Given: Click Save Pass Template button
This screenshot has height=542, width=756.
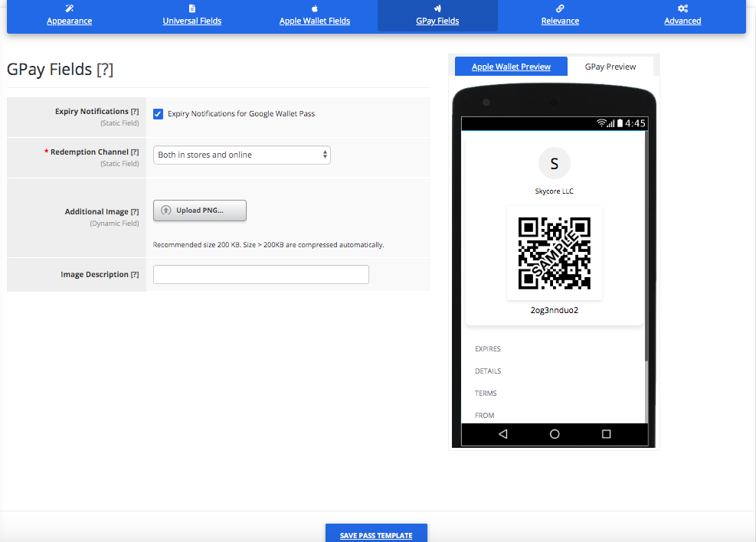Looking at the screenshot, I should pyautogui.click(x=376, y=534).
